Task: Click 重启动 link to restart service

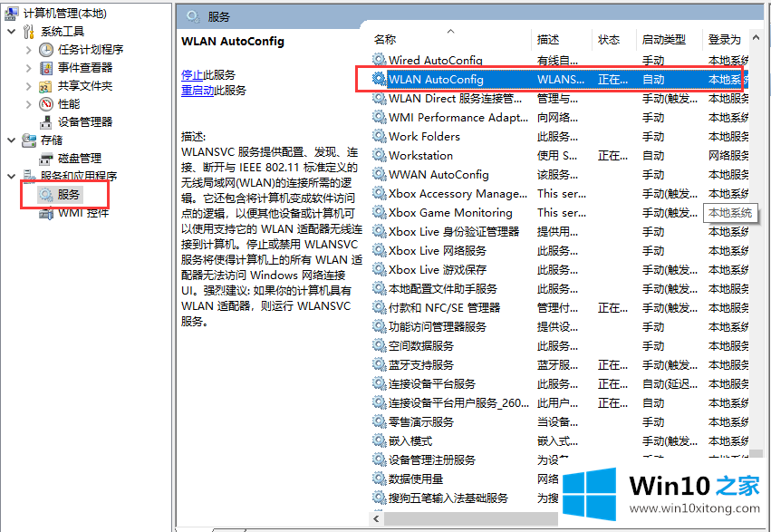Action: (x=198, y=91)
